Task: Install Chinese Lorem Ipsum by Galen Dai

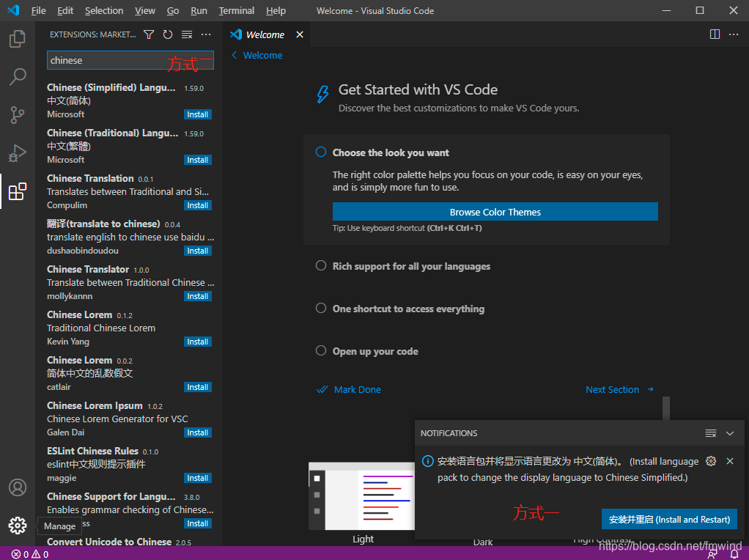Action: (197, 432)
